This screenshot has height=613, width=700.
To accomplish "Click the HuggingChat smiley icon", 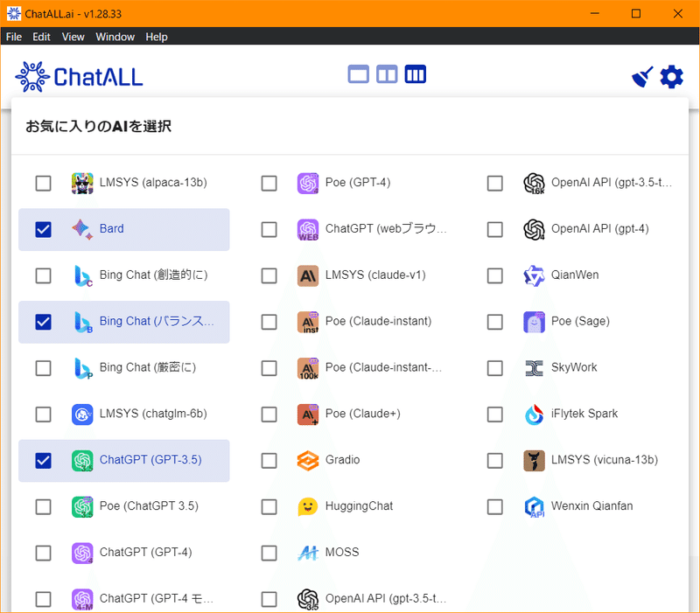I will click(x=308, y=505).
